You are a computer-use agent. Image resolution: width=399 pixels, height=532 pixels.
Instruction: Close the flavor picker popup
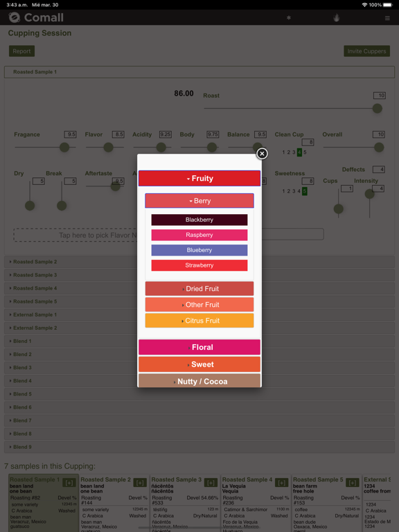click(262, 154)
